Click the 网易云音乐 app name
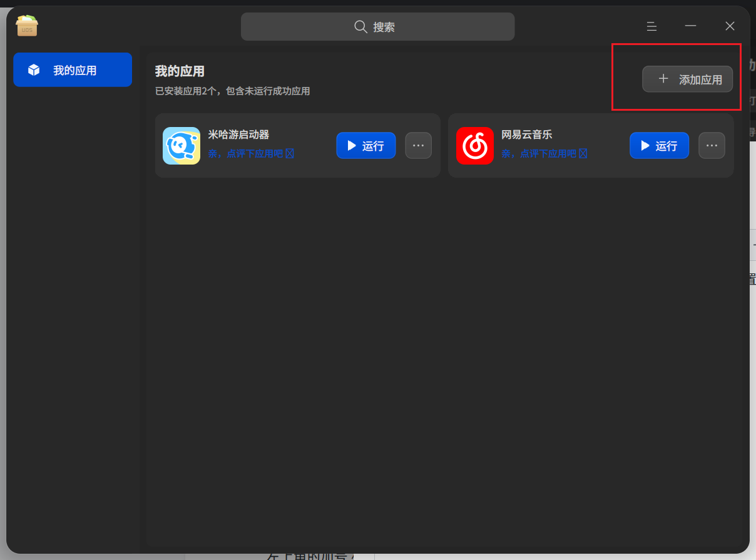Image resolution: width=756 pixels, height=560 pixels. (x=527, y=135)
